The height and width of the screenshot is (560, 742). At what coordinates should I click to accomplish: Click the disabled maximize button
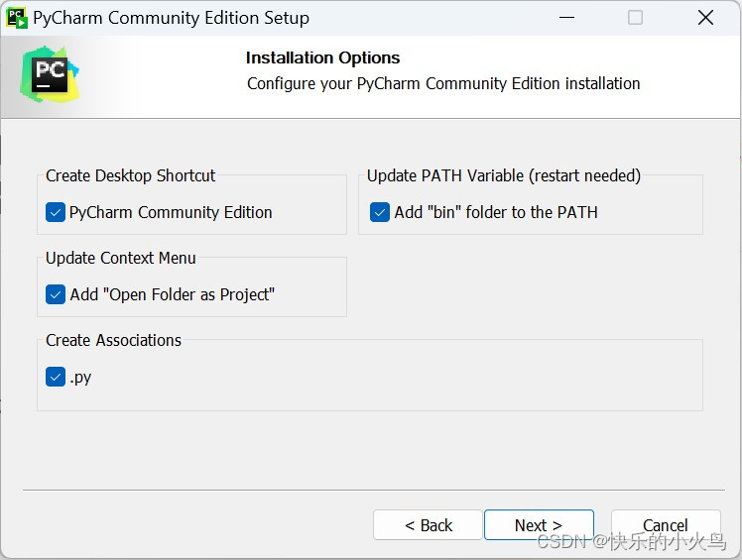tap(635, 18)
